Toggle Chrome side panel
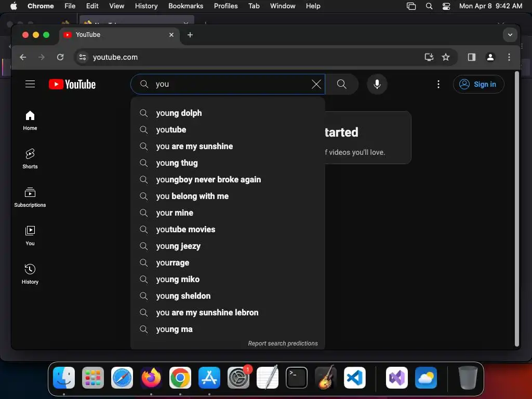Image resolution: width=532 pixels, height=399 pixels. [x=472, y=57]
